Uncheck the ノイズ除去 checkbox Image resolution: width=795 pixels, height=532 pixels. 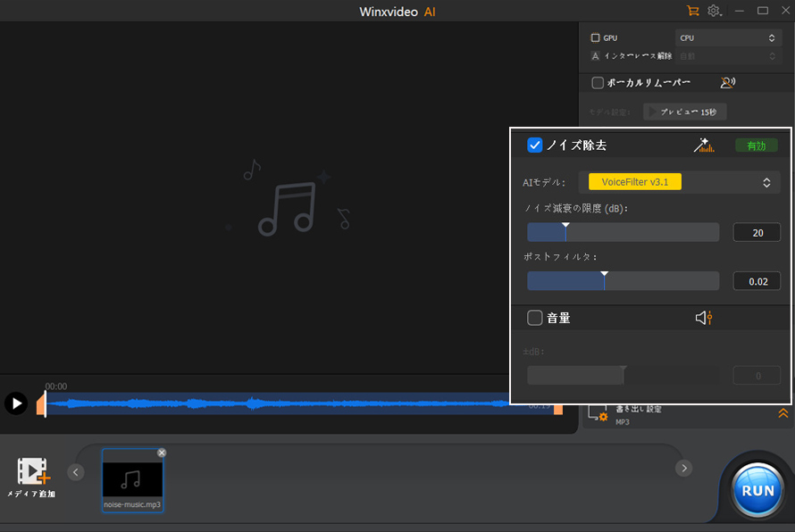[535, 145]
